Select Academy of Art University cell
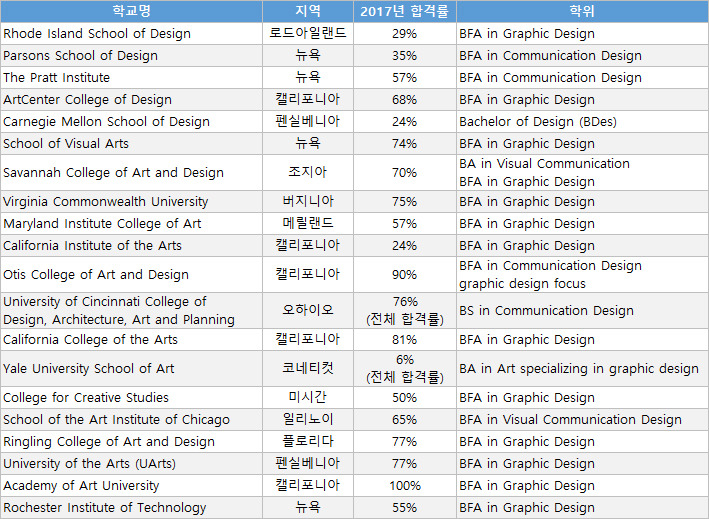This screenshot has width=709, height=519. 131,486
